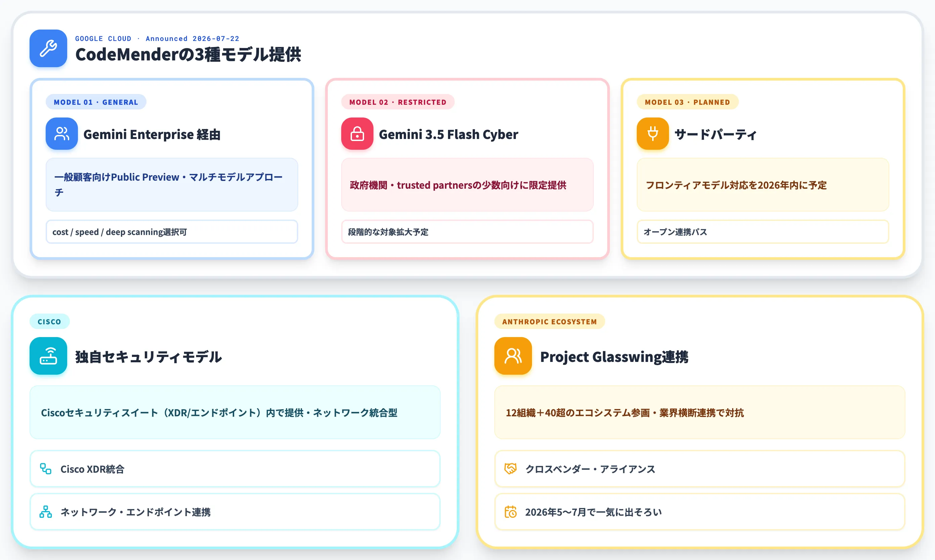
Task: Select the MODEL 01 · GENERAL badge
Action: click(96, 102)
